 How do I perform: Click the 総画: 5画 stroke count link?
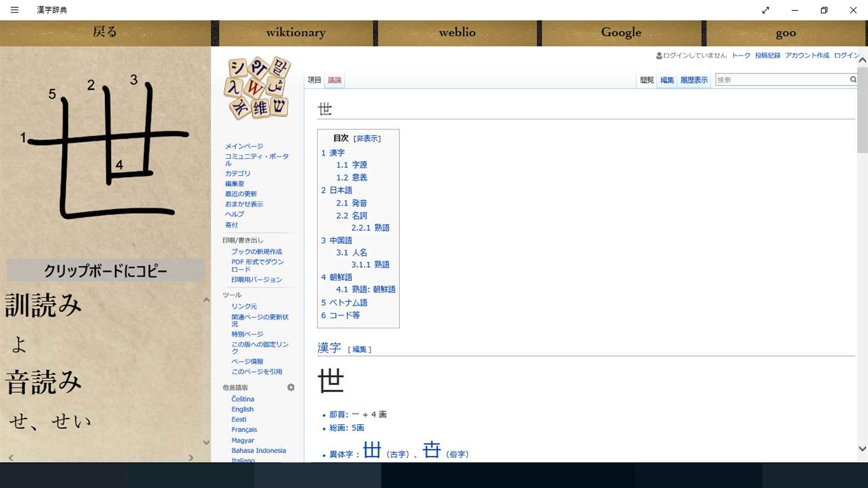click(347, 428)
